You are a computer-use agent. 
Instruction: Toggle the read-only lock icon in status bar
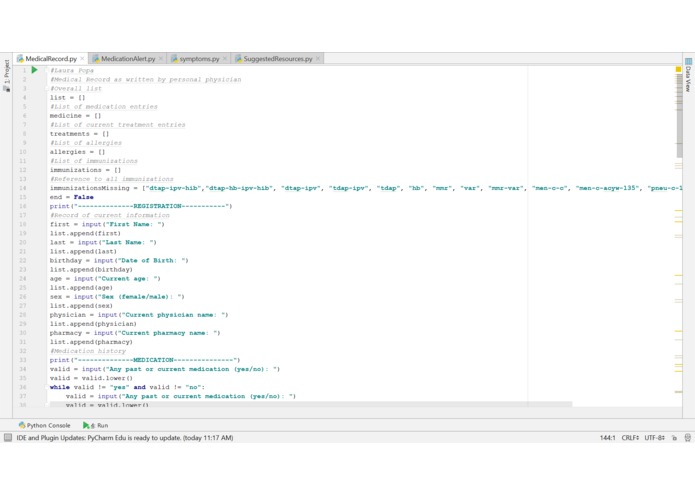coord(674,438)
